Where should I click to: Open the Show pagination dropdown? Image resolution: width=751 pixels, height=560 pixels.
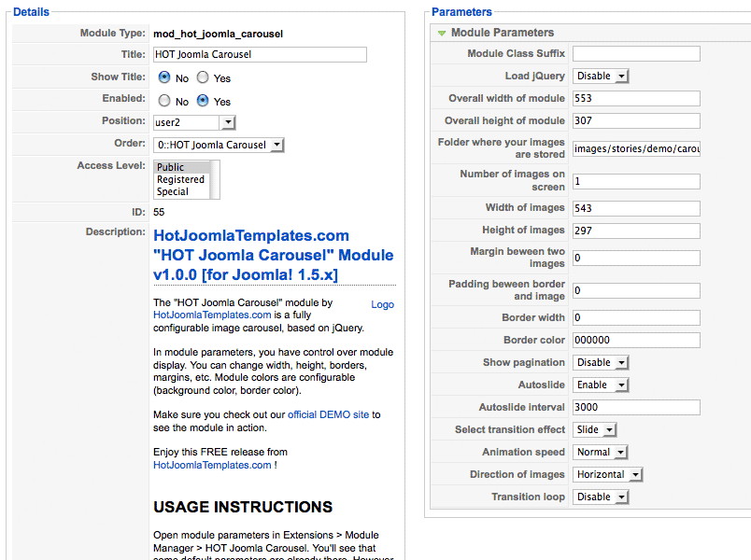coord(601,363)
